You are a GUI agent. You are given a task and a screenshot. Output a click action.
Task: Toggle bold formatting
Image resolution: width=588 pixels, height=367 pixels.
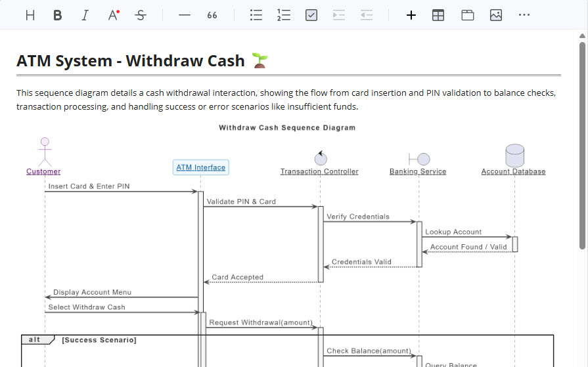coord(57,15)
